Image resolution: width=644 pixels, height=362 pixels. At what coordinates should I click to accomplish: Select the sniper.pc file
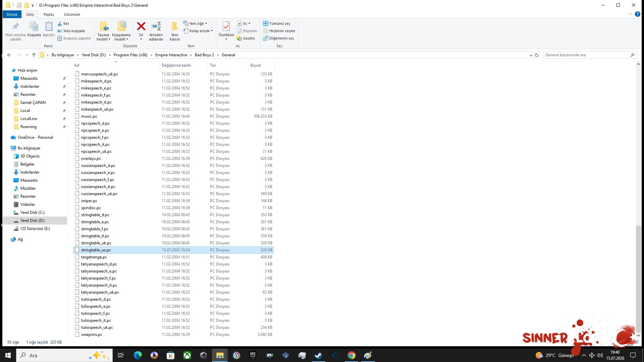173,201
